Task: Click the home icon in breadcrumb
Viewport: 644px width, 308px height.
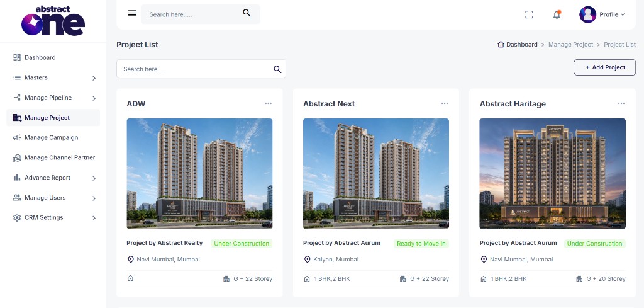Action: pos(501,45)
